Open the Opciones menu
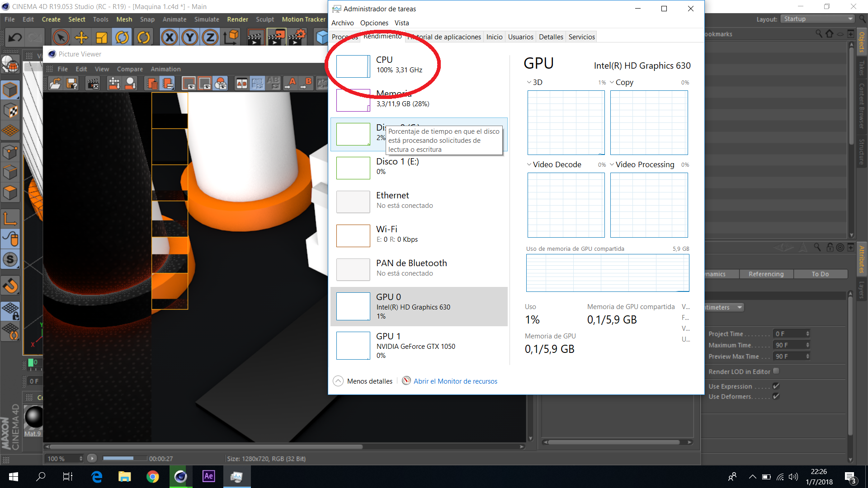868x488 pixels. tap(374, 23)
